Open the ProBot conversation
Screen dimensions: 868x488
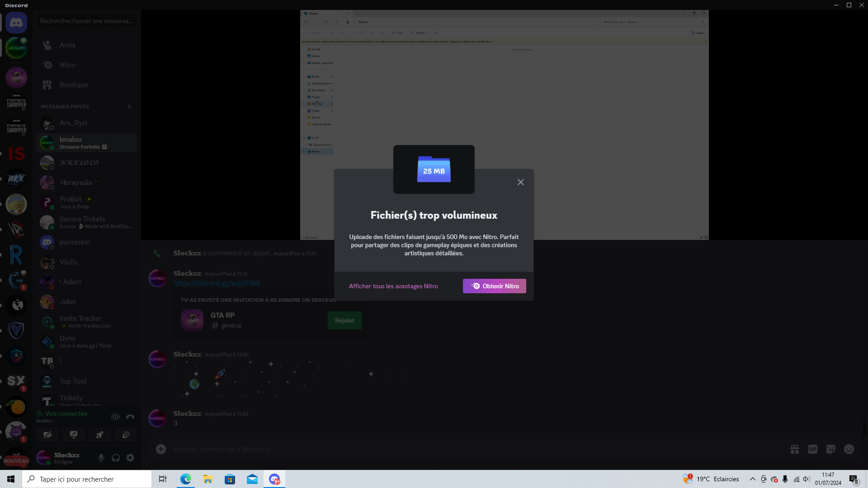click(x=87, y=202)
